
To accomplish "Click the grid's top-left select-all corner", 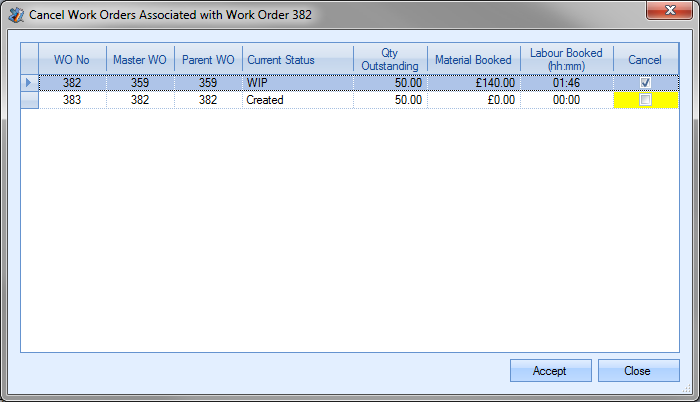I will 29,59.
